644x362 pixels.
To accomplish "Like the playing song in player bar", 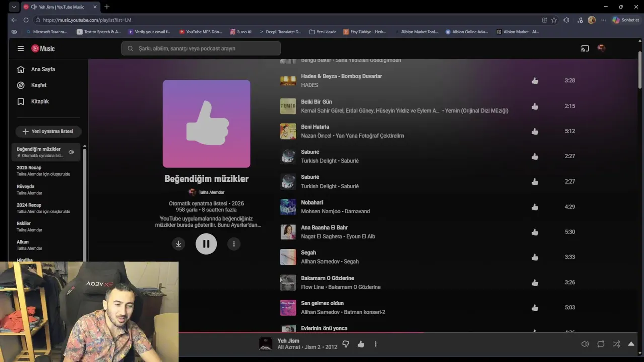I will pos(361,344).
